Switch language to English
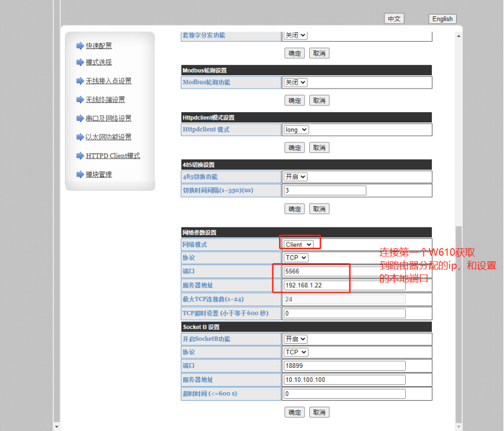Image resolution: width=504 pixels, height=431 pixels. click(442, 19)
